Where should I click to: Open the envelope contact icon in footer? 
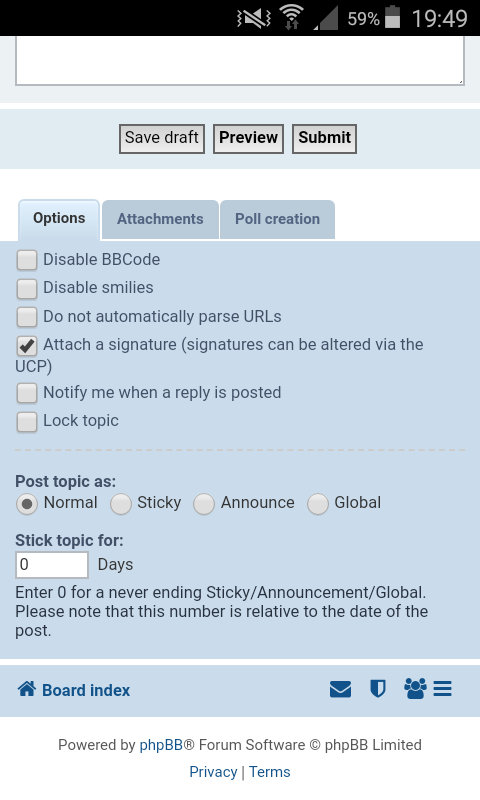pos(340,689)
